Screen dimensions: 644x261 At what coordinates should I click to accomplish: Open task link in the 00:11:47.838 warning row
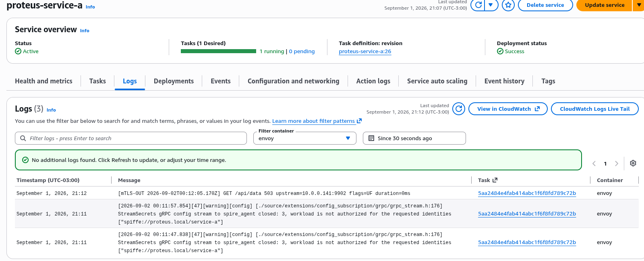pos(527,242)
